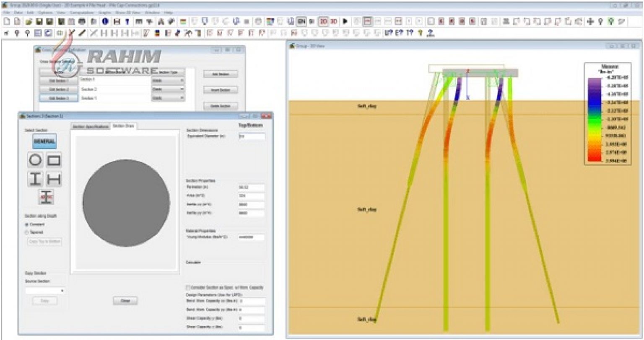644x340 pixels.
Task: Select the Constant radio button under Section along Depth
Action: point(26,224)
